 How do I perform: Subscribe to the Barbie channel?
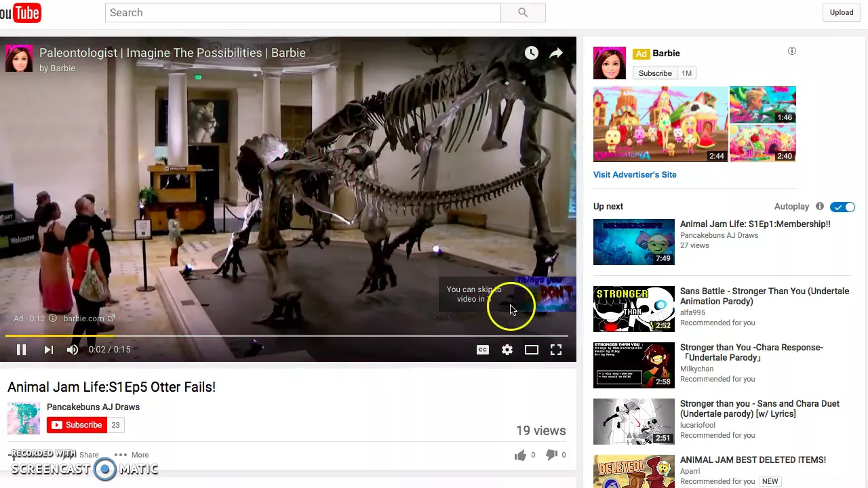[655, 73]
